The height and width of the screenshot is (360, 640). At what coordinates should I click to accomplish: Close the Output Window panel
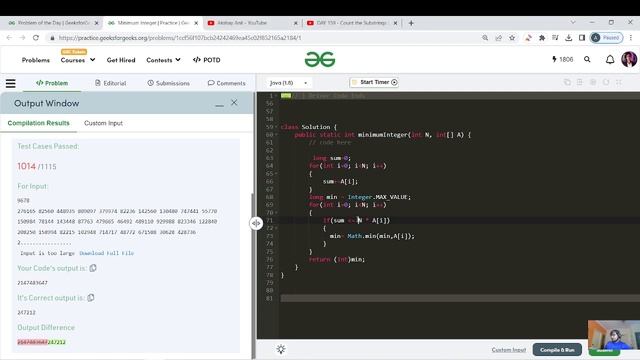click(234, 102)
